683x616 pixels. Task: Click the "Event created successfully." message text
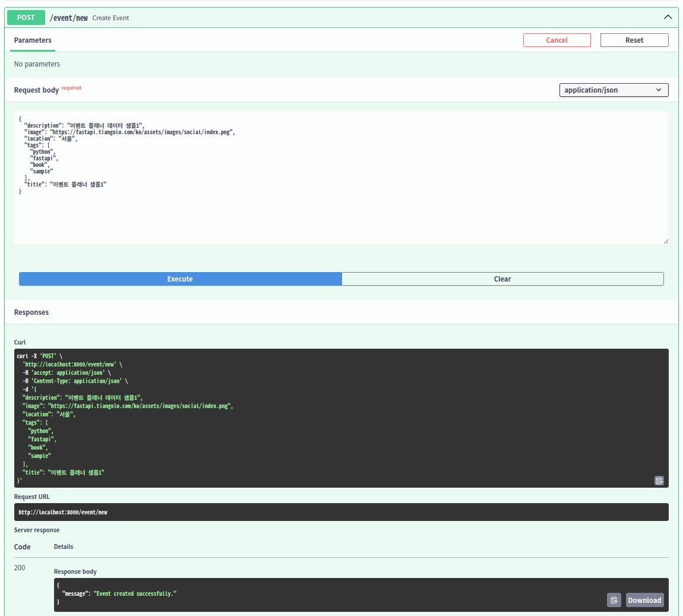click(135, 593)
